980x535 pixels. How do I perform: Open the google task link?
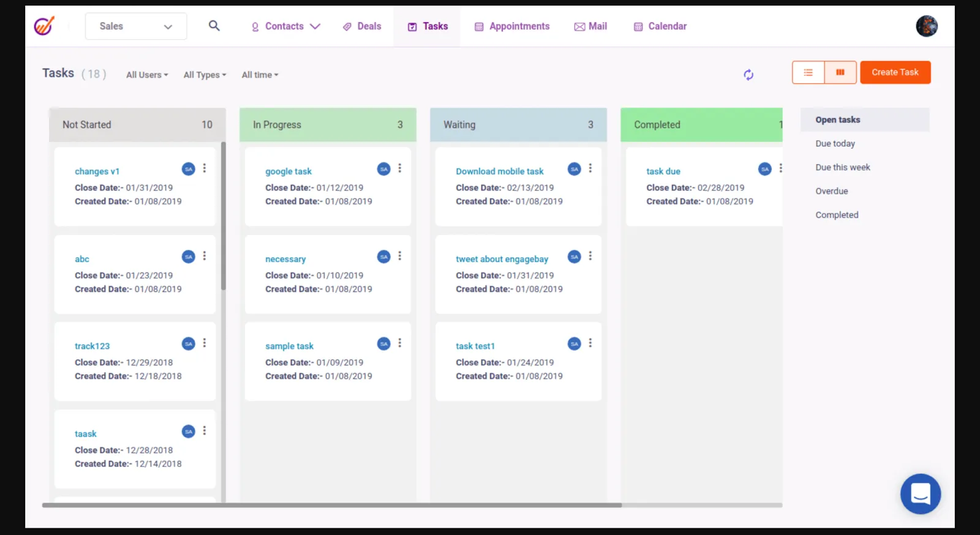click(288, 171)
